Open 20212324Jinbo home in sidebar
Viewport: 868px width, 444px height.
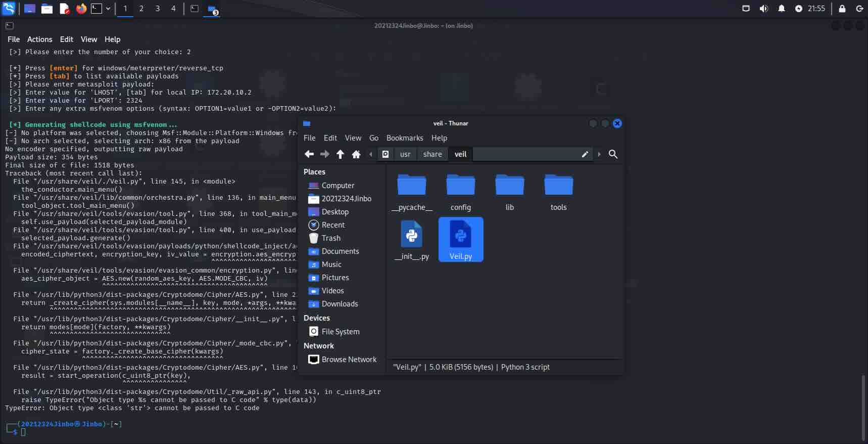(x=340, y=199)
